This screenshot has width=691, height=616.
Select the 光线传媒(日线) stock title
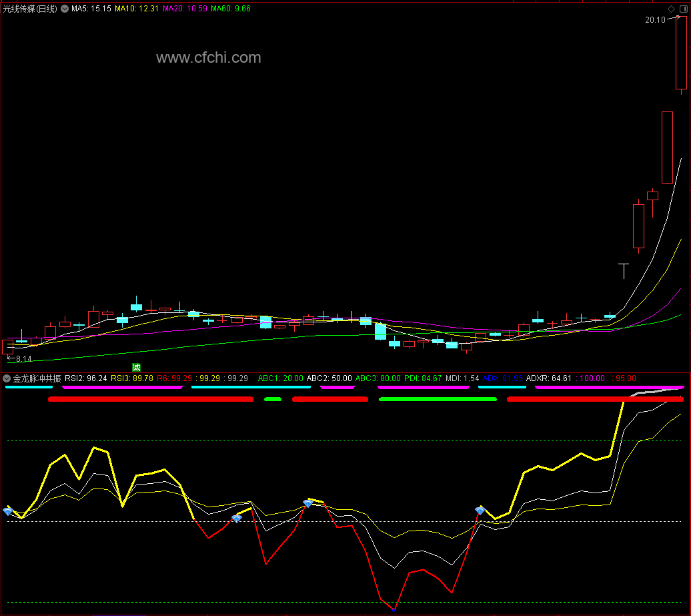click(30, 9)
